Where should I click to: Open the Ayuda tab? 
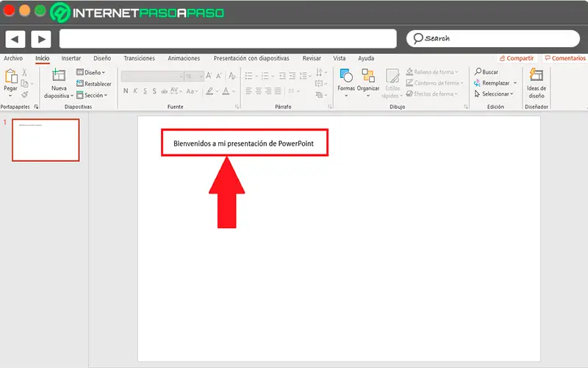point(366,58)
